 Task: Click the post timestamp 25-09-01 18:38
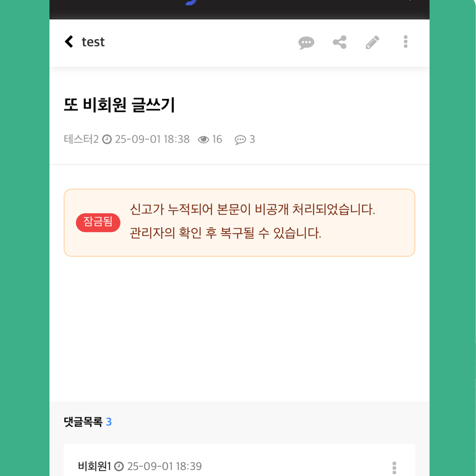[x=152, y=139]
